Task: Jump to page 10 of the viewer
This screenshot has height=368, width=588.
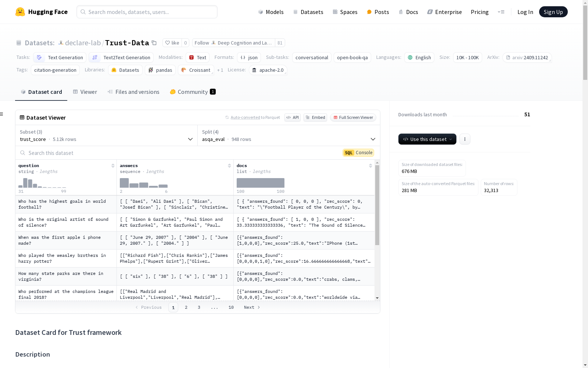Action: pyautogui.click(x=231, y=307)
